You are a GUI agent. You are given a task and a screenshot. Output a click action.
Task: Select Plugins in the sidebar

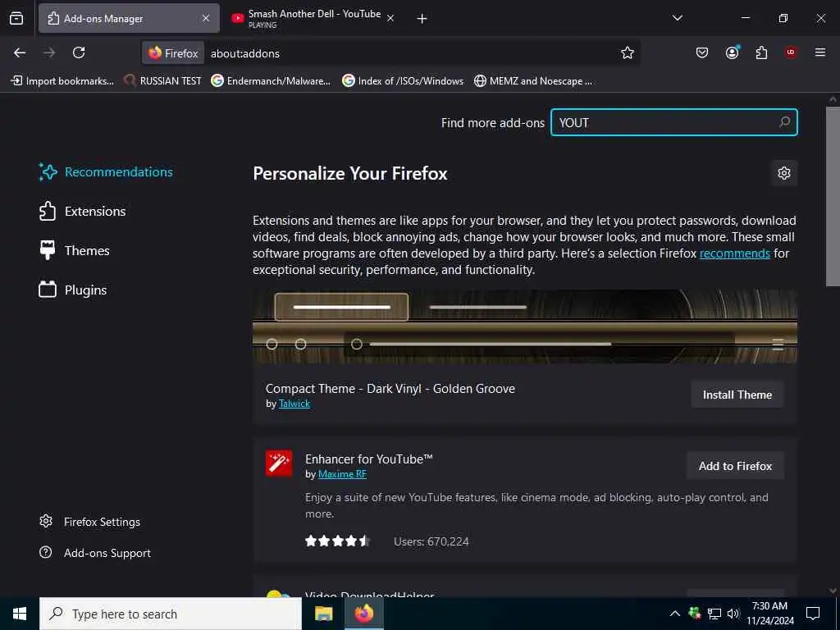click(x=73, y=290)
